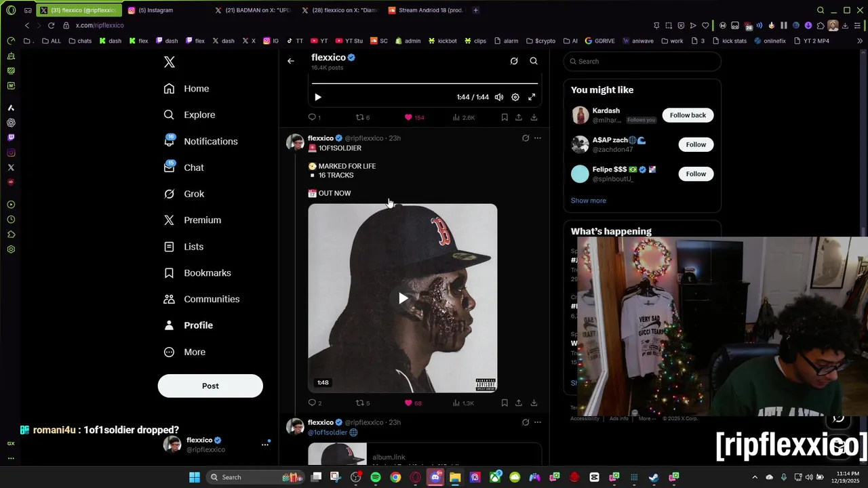Open Windows Start menu

(195, 477)
